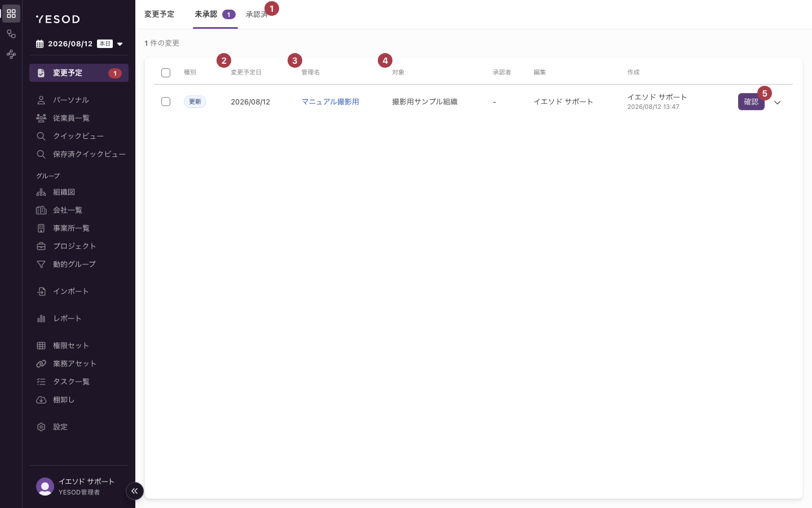Expand the date selector dropdown arrow

coord(120,44)
